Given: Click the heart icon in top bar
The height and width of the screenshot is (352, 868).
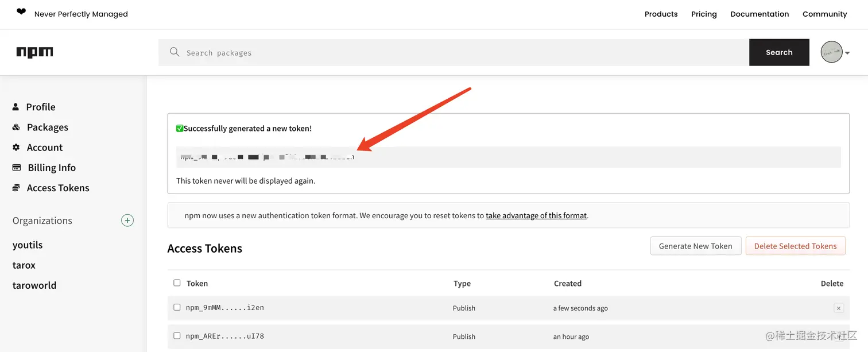Looking at the screenshot, I should point(21,12).
